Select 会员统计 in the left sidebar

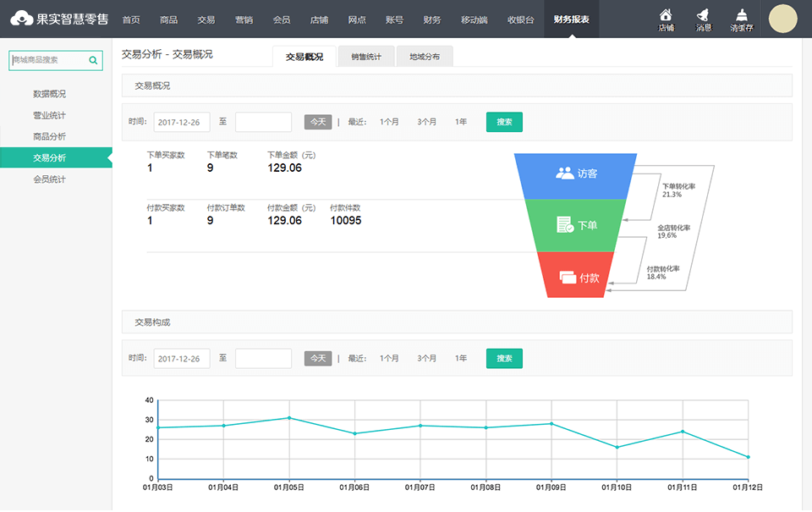(x=49, y=179)
